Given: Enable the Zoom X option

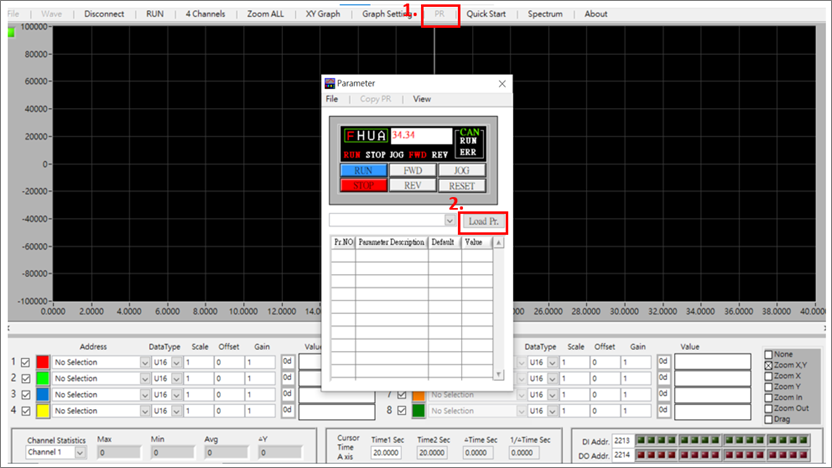Looking at the screenshot, I should click(768, 376).
